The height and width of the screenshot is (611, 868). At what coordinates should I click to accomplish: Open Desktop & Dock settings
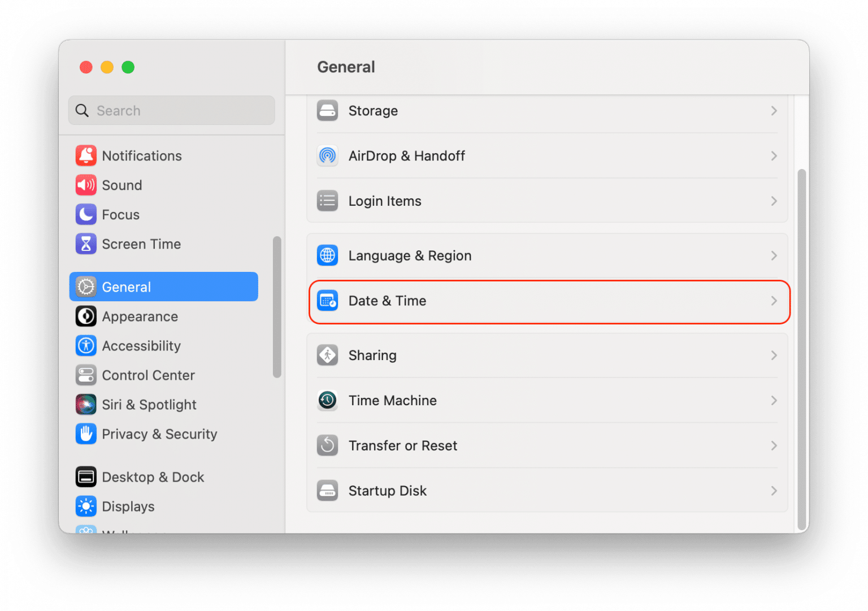coord(153,476)
